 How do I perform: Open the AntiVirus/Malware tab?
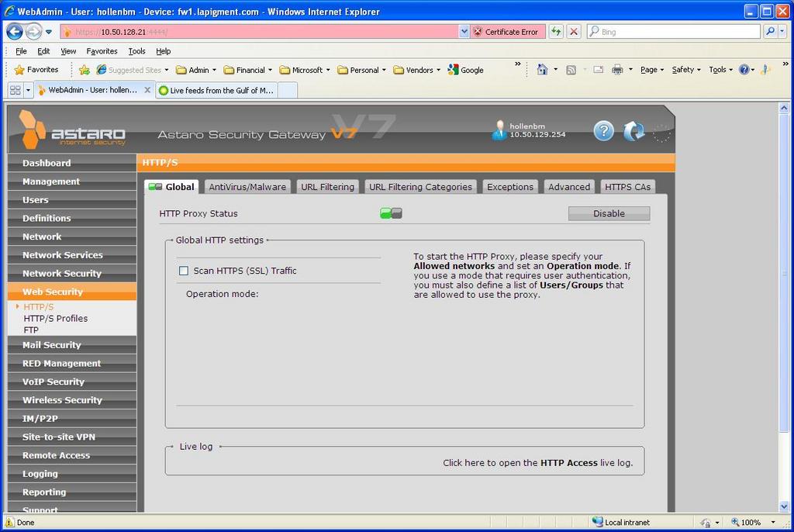coord(247,187)
